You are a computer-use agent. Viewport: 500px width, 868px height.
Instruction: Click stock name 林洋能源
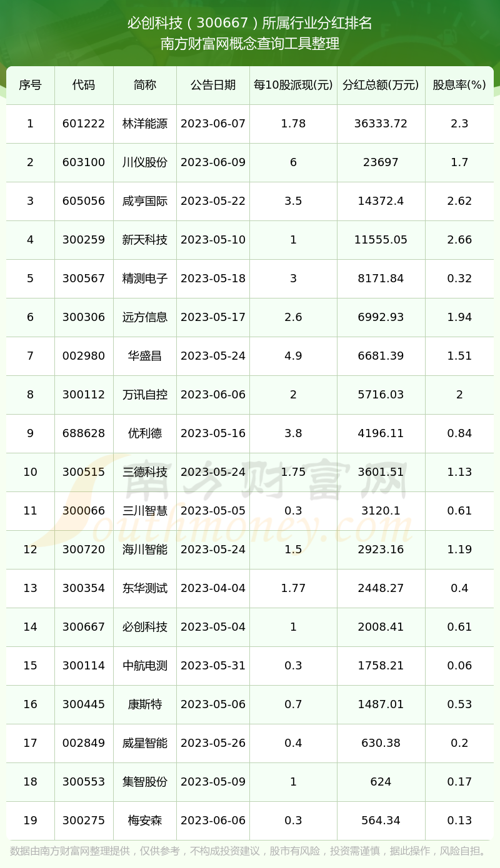click(x=145, y=124)
